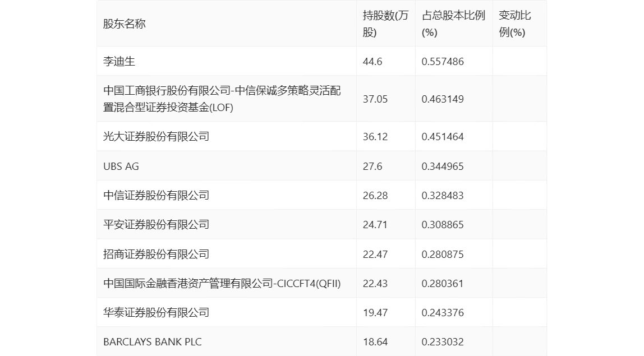Select the 中国国际金融香港资产管理 CICCFT4(QFII) shareholder name
Viewport: 644px width, 356px height.
pyautogui.click(x=222, y=283)
